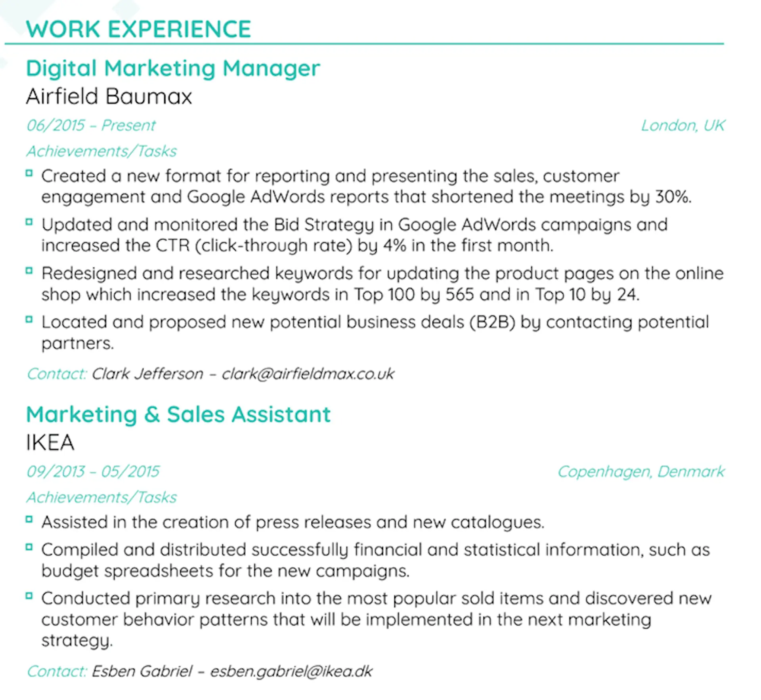Click the London, UK location text
Image resolution: width=761 pixels, height=700 pixels.
(x=683, y=125)
